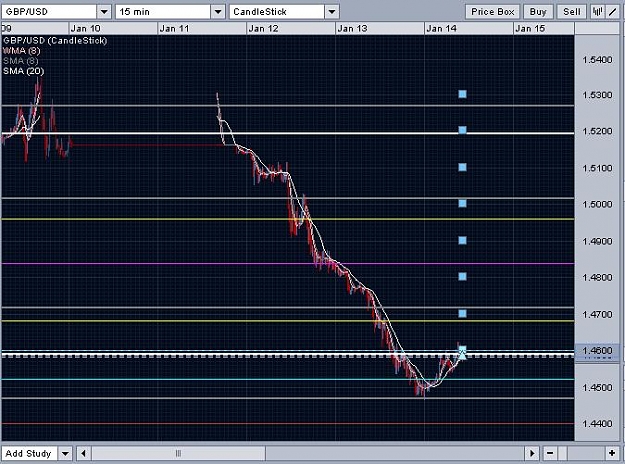Click the scroll right arrow

[532, 453]
